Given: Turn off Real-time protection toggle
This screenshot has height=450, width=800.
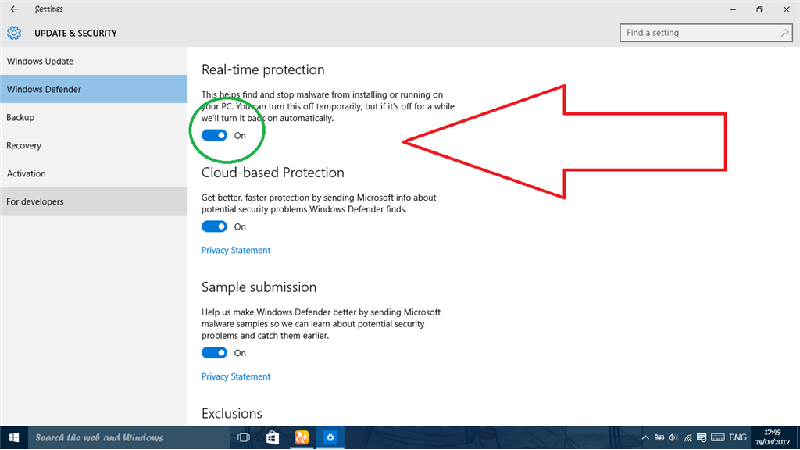Looking at the screenshot, I should [x=214, y=135].
